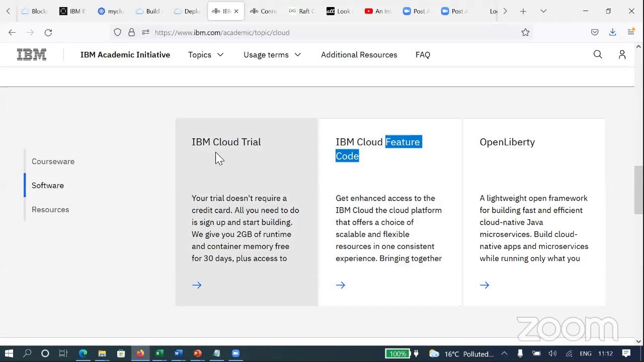This screenshot has height=362, width=644.
Task: Click the arrow link on IBM Cloud Trial card
Action: click(x=197, y=285)
